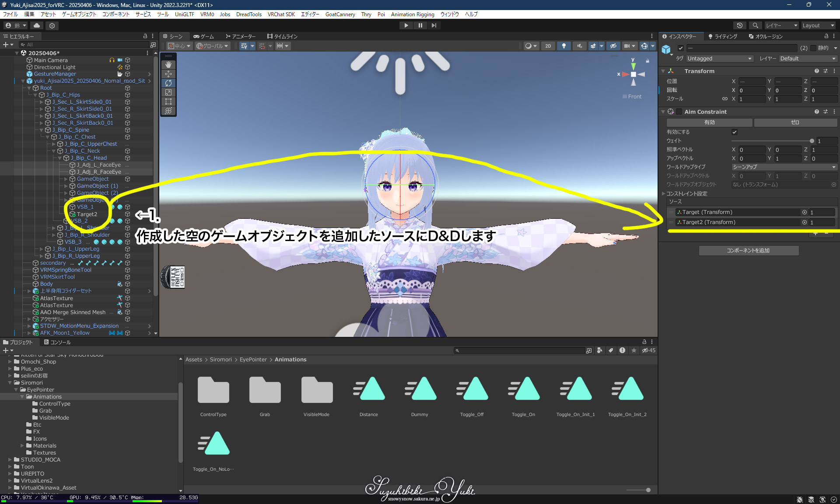Switch to the Game tab

(204, 36)
